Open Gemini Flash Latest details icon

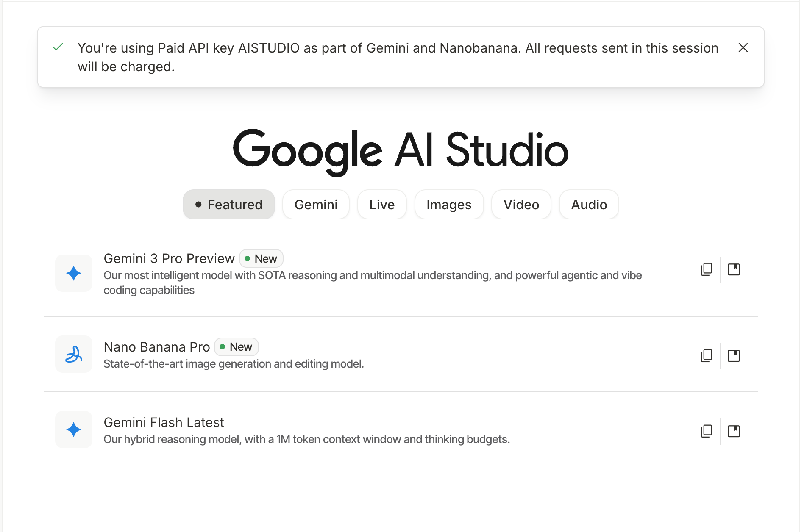click(734, 431)
